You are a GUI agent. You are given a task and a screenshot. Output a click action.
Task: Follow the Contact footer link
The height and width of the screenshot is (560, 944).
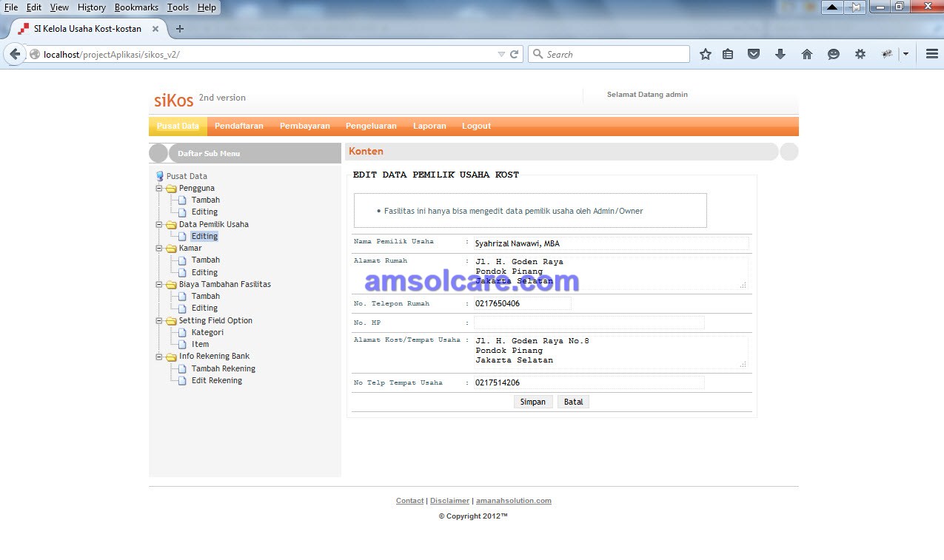410,501
